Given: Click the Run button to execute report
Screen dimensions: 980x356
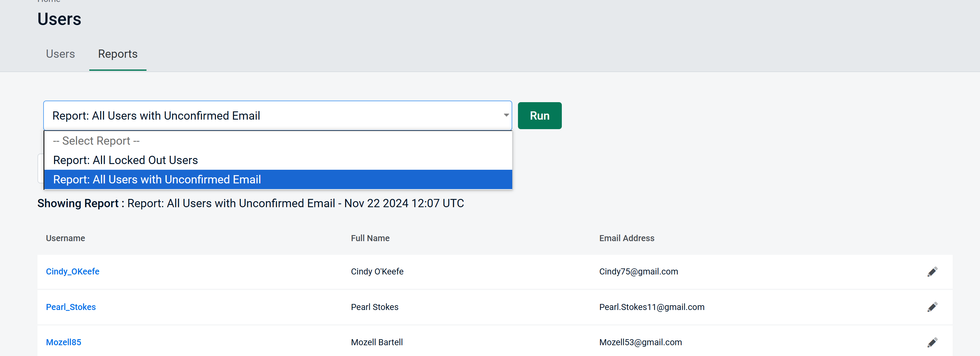Looking at the screenshot, I should pos(539,115).
